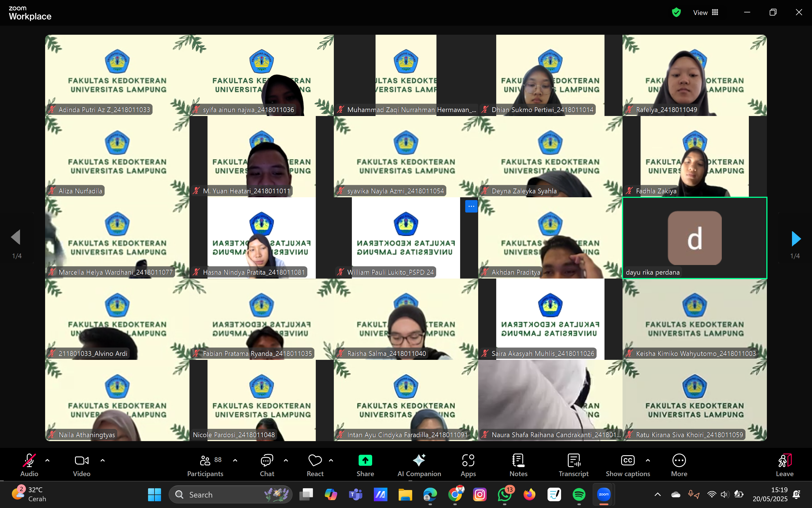This screenshot has width=812, height=508.
Task: Expand the React options arrow
Action: 331,460
